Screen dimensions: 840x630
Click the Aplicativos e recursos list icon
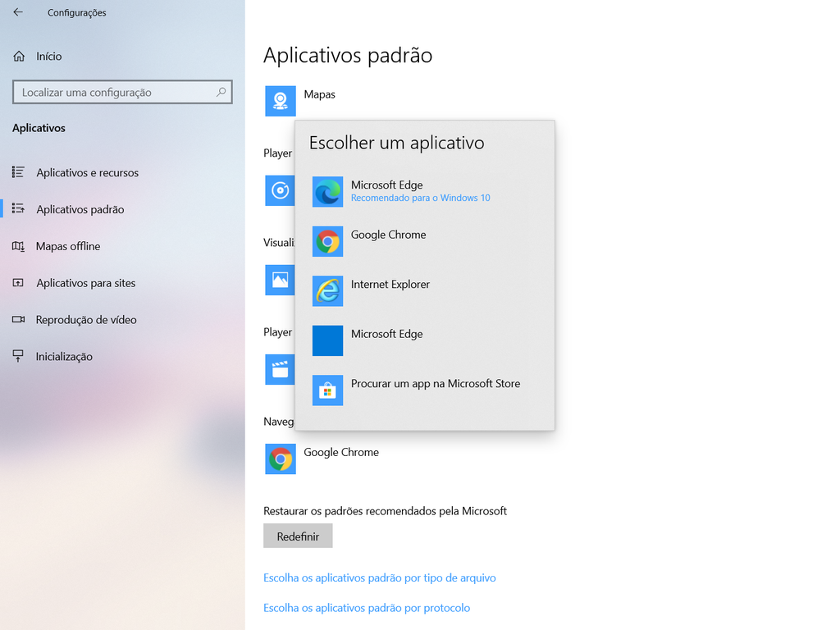coord(18,172)
